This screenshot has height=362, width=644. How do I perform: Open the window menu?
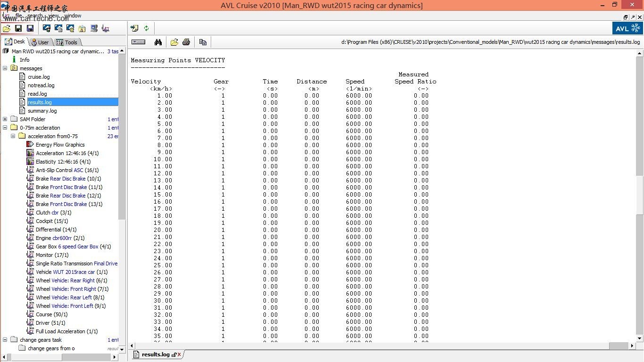click(x=73, y=16)
